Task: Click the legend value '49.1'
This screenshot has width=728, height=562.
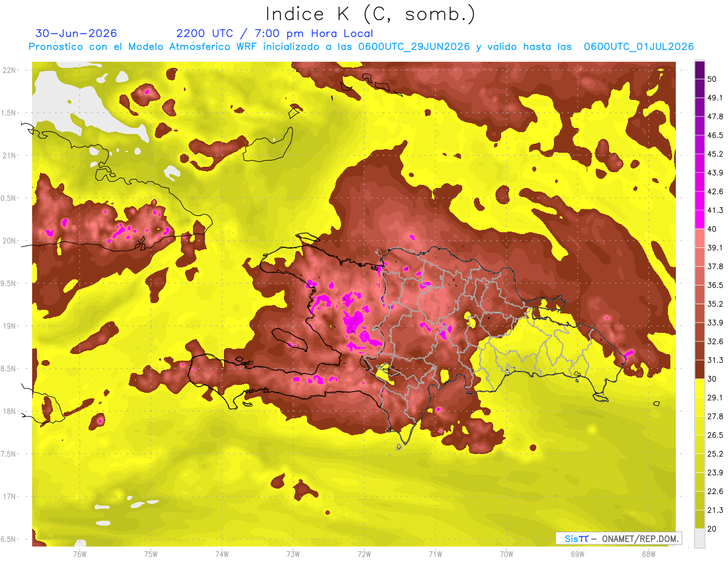Action: tap(715, 98)
